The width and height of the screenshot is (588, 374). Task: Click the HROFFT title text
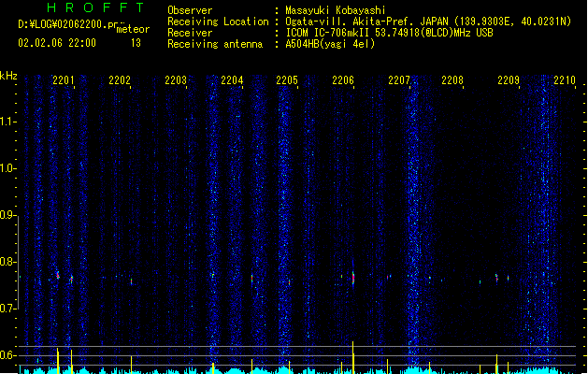(96, 7)
